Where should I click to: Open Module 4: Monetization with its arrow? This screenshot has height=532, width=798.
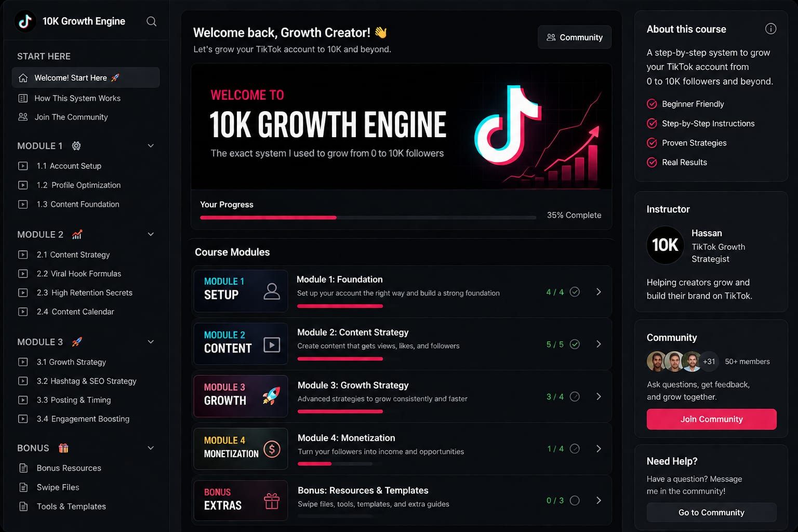[x=598, y=448]
